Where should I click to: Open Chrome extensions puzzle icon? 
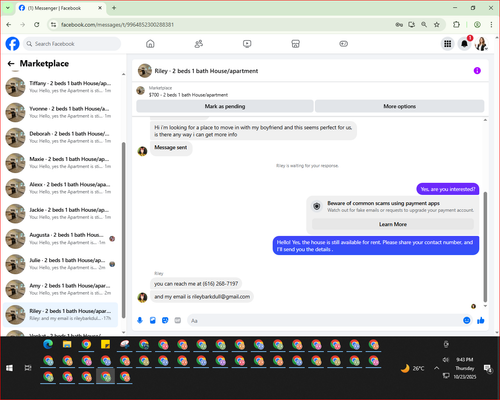[x=456, y=25]
